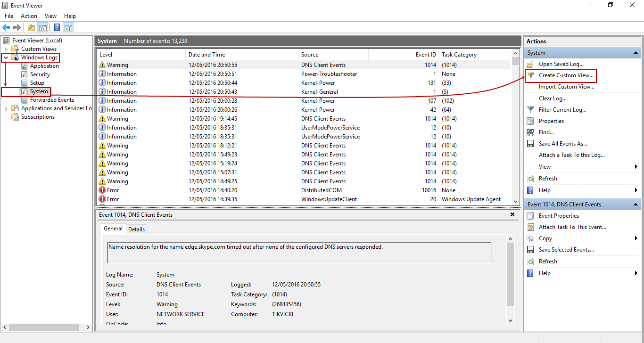Open the Action menu
Screen dimensions: 644x343
(x=29, y=16)
